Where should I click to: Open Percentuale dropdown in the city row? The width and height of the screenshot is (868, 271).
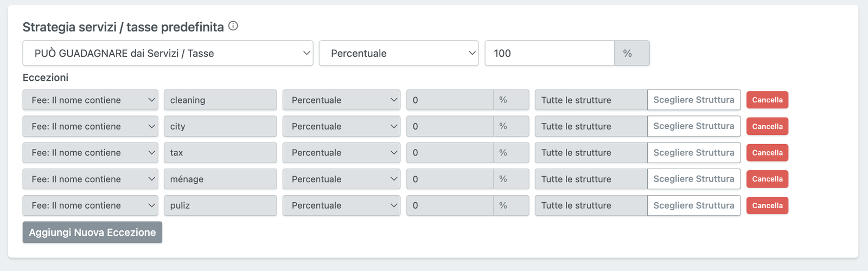coord(341,126)
